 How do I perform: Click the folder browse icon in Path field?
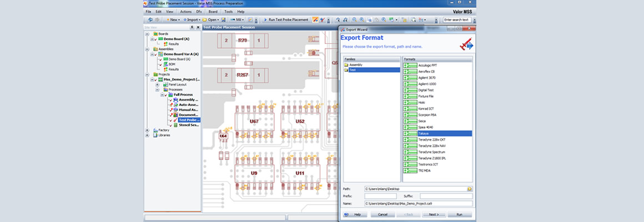tap(470, 189)
